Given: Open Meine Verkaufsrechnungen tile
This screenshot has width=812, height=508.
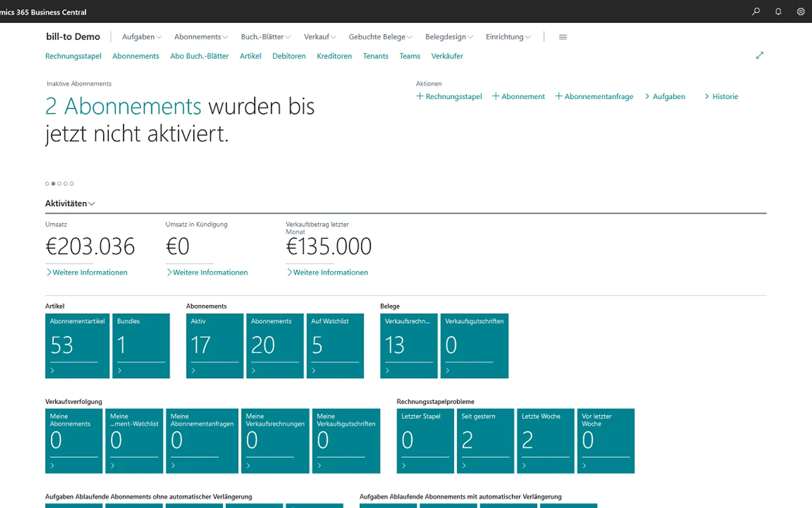Looking at the screenshot, I should (275, 441).
